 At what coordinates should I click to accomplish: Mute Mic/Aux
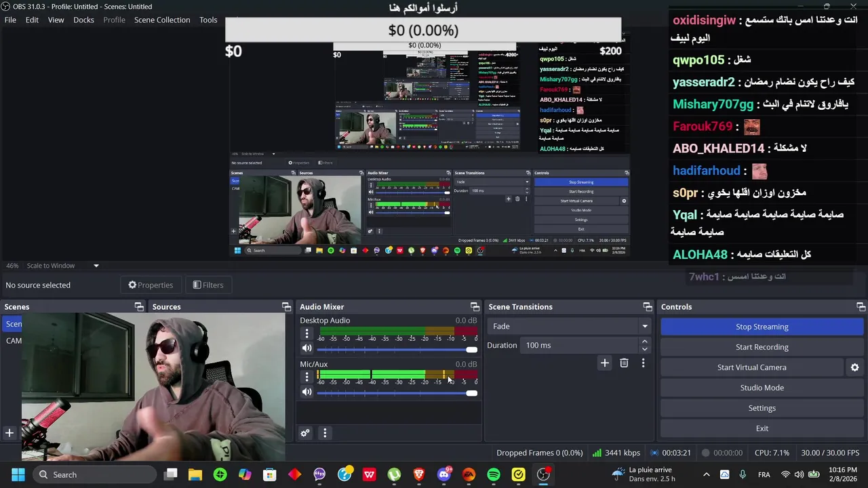point(307,392)
